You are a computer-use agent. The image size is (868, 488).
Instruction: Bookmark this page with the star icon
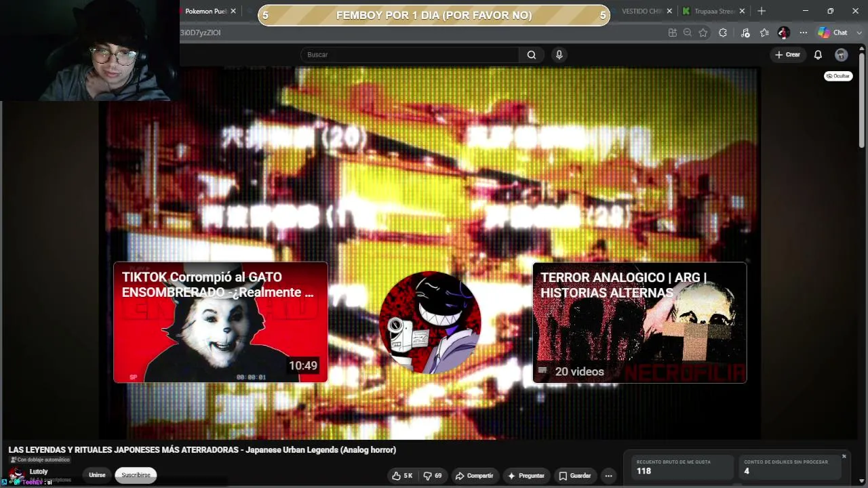tap(703, 33)
